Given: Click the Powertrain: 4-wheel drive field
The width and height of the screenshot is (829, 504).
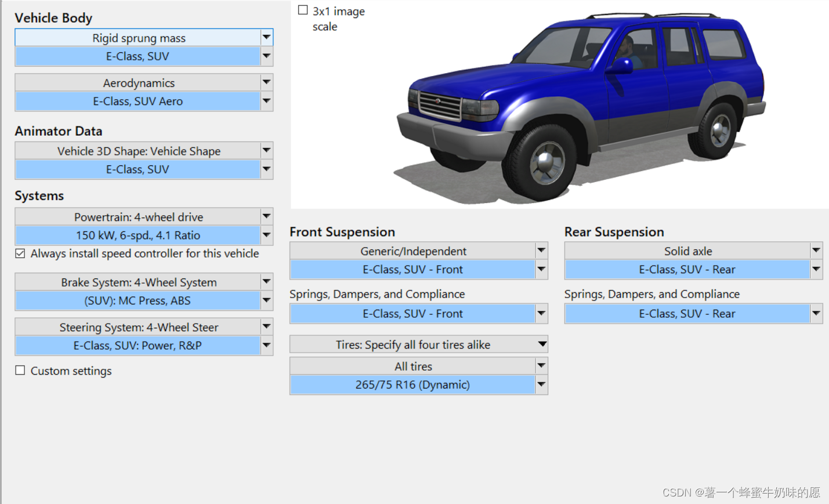Looking at the screenshot, I should tap(138, 217).
